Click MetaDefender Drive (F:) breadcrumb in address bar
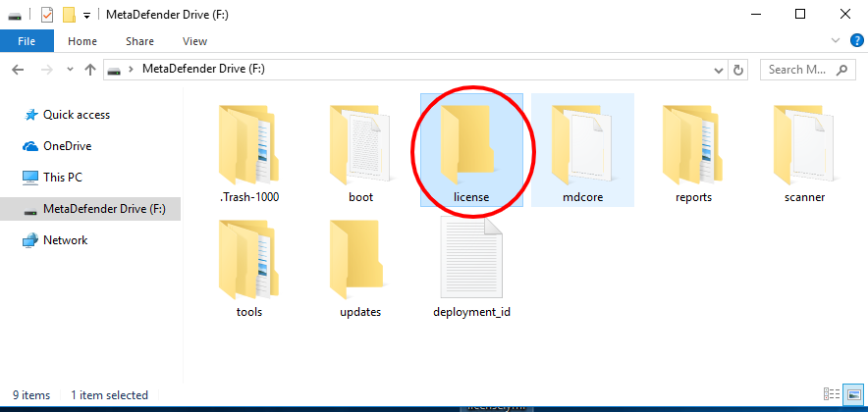 (x=203, y=69)
